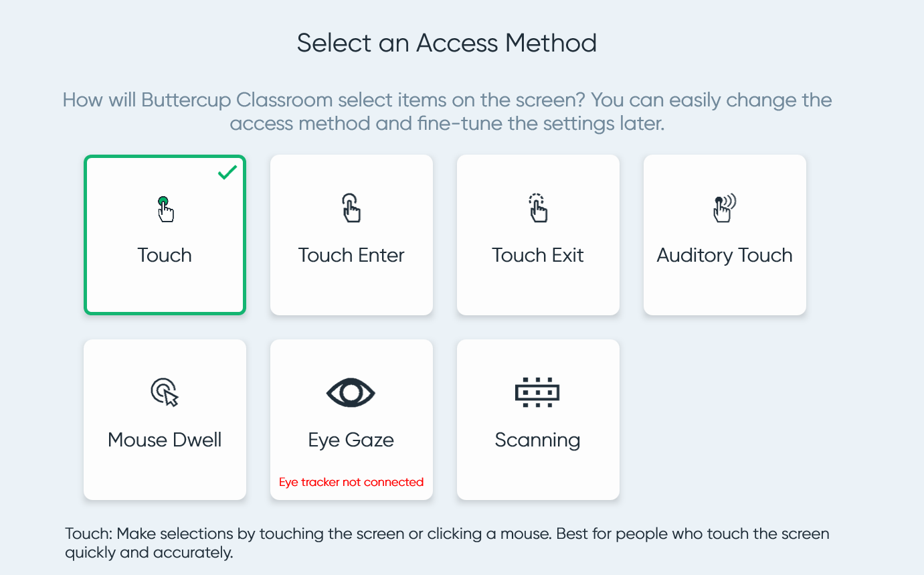924x575 pixels.
Task: Click the Eye tracker not connected warning
Action: coord(351,481)
